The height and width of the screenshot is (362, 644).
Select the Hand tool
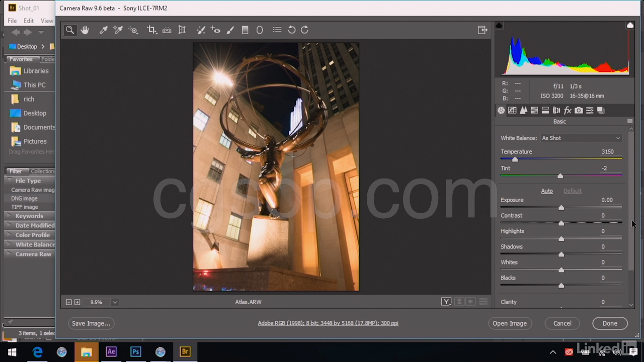coord(85,30)
